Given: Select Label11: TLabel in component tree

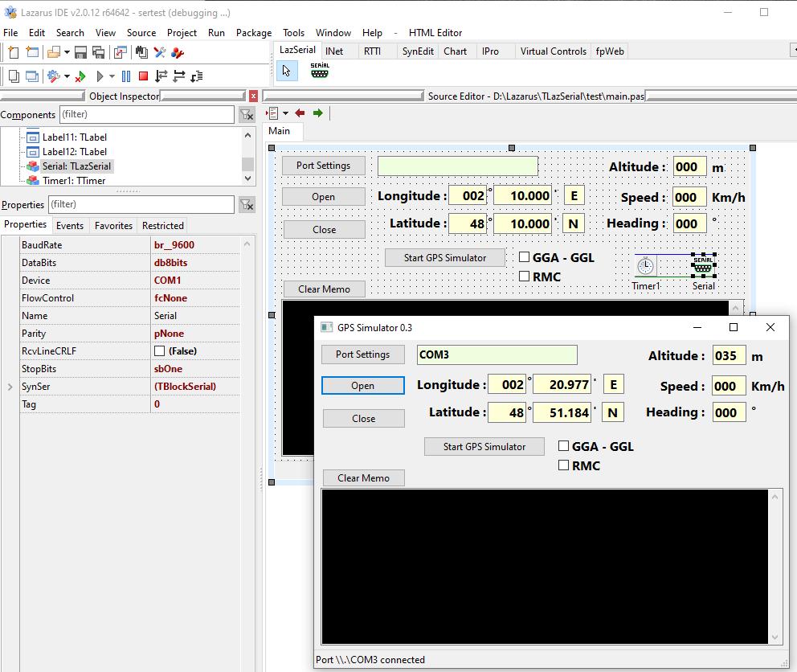Looking at the screenshot, I should [74, 137].
